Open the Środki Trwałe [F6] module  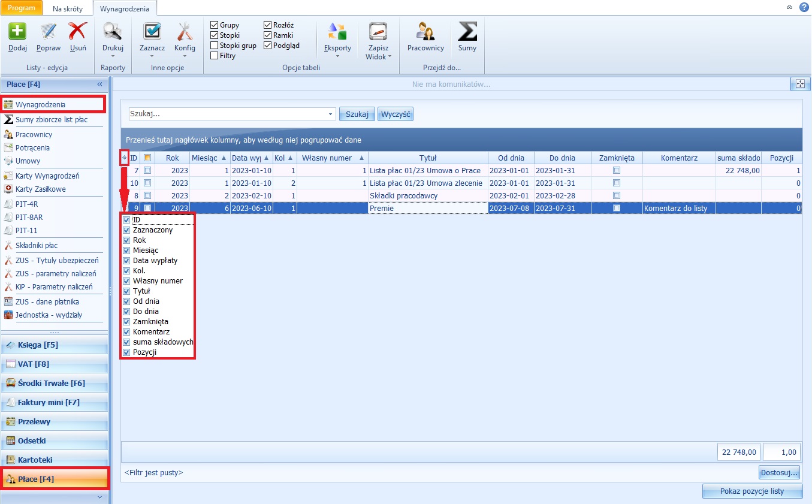click(55, 384)
